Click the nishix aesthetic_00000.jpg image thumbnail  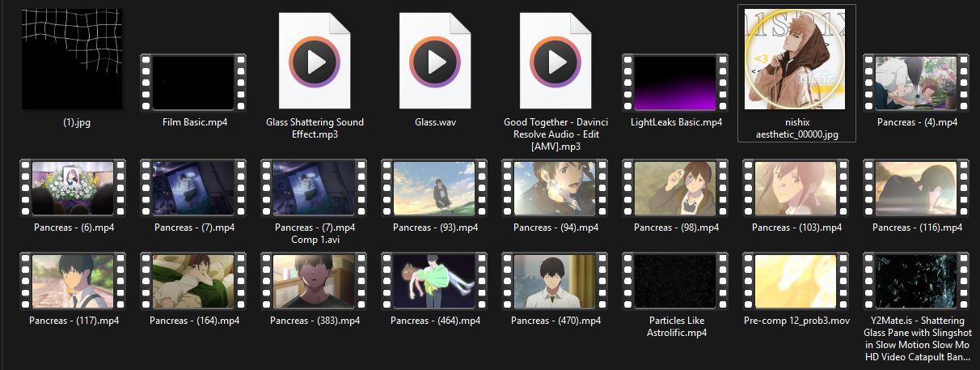pos(796,59)
